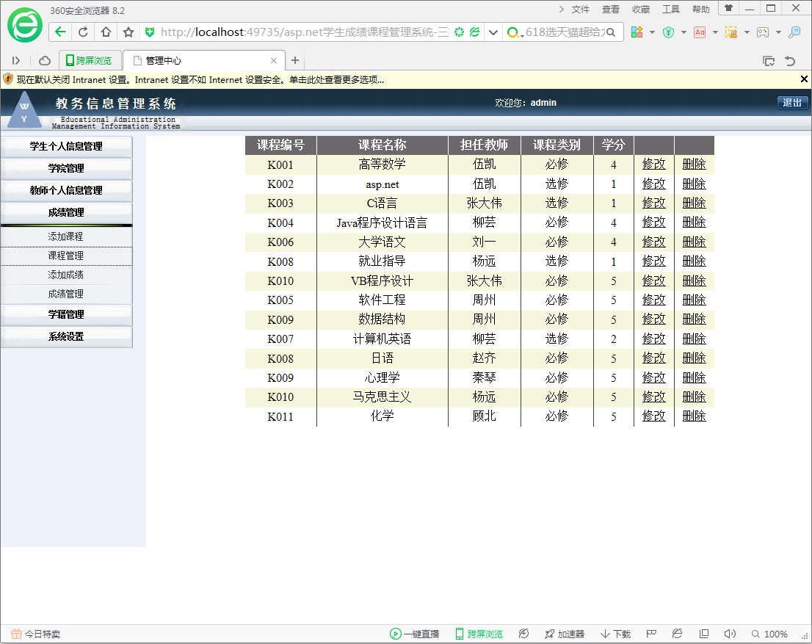Open 下载 downloads in status bar

615,634
